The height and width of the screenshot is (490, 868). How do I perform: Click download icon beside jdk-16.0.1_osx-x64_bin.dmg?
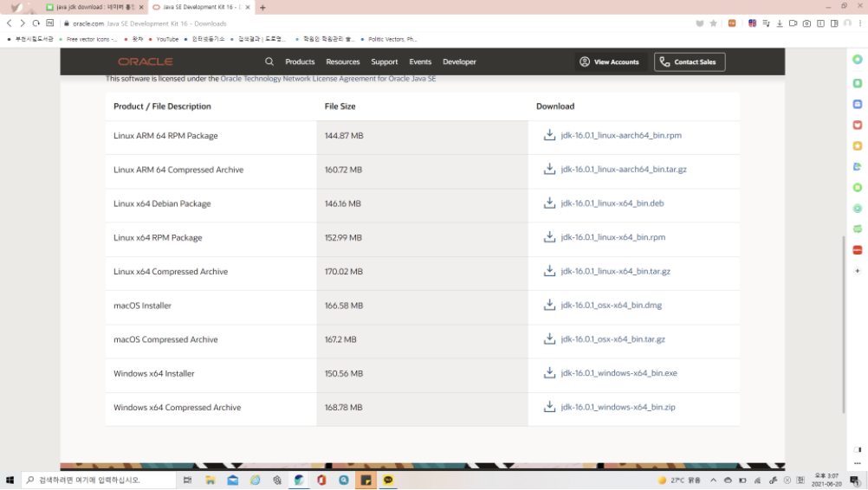tap(549, 305)
